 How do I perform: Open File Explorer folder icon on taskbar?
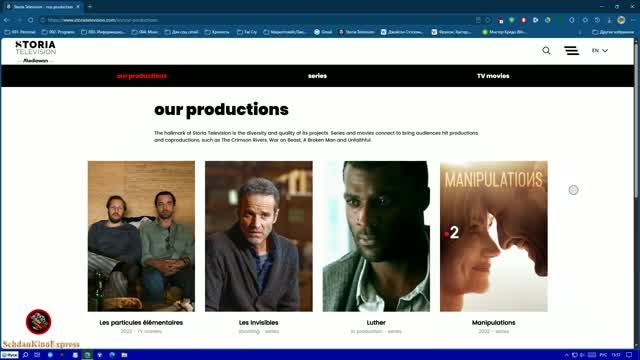click(x=124, y=355)
